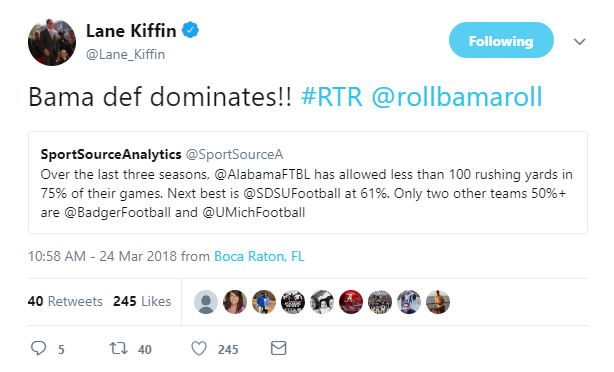Click the envelope direct message icon

(x=278, y=348)
